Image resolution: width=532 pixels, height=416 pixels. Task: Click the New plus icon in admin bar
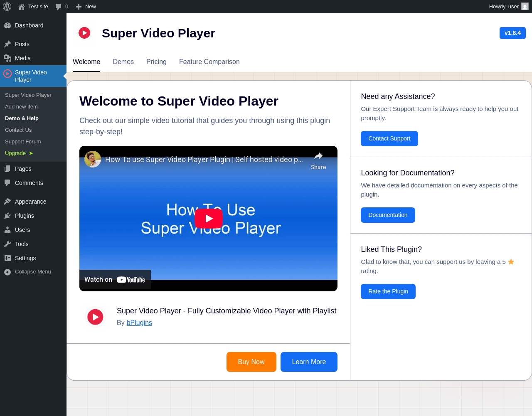point(79,7)
